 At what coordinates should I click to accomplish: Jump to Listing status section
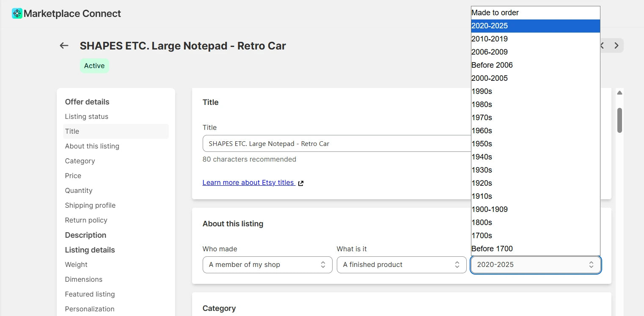[87, 117]
